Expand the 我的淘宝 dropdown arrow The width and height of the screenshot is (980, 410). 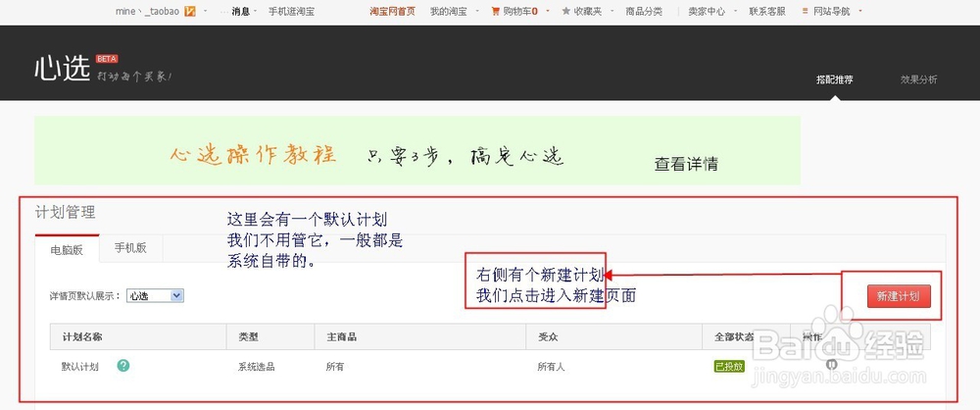(x=477, y=11)
